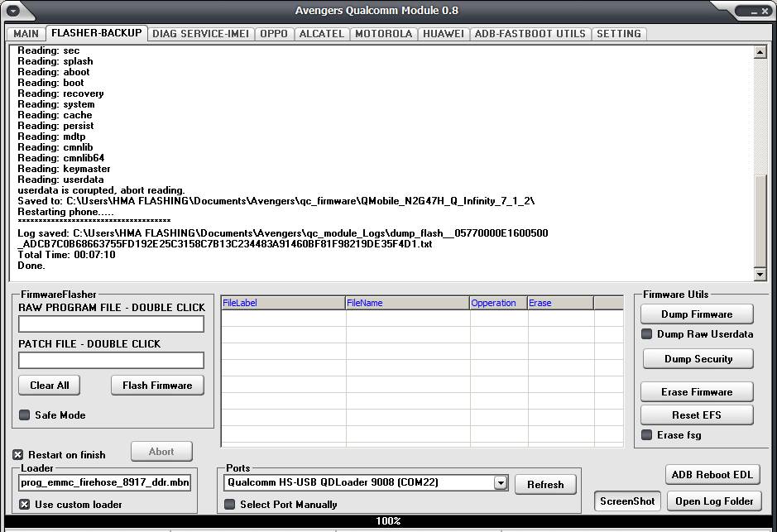Uncheck Use custom loader
The height and width of the screenshot is (532, 777).
[x=25, y=505]
